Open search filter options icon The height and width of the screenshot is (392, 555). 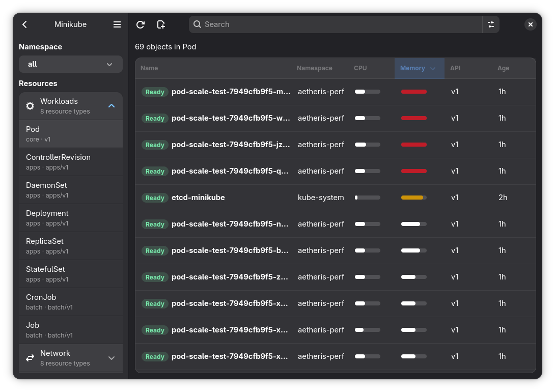point(491,24)
